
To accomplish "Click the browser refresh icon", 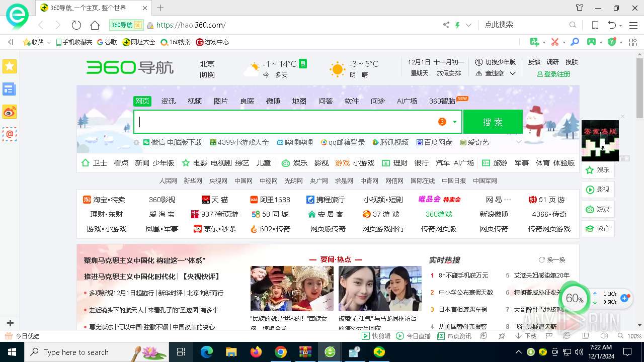I will pos(76,25).
